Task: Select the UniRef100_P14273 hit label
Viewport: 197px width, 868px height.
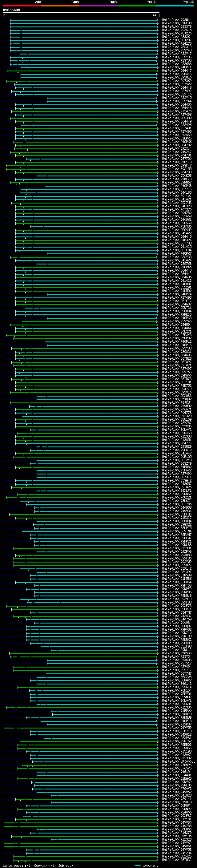Action: (177, 43)
